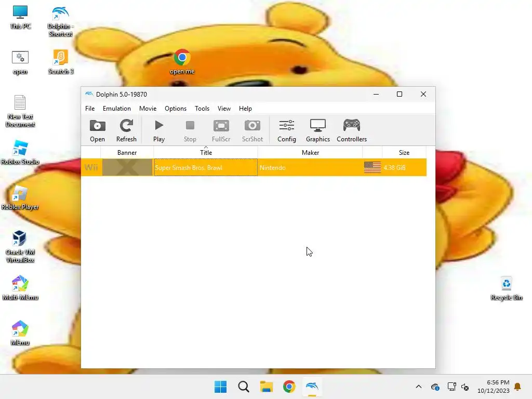The width and height of the screenshot is (532, 399).
Task: Open File Explorer from the taskbar
Action: (x=267, y=387)
